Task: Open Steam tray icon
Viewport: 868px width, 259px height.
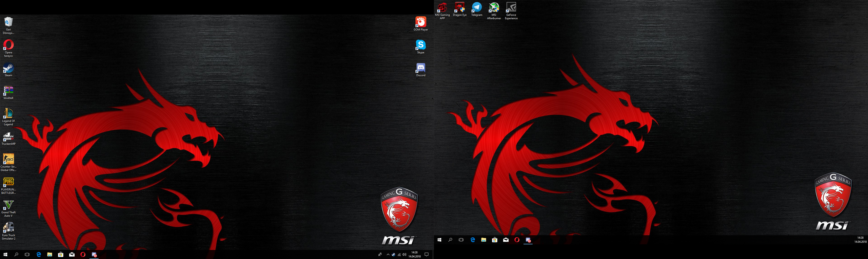Action: tap(393, 255)
